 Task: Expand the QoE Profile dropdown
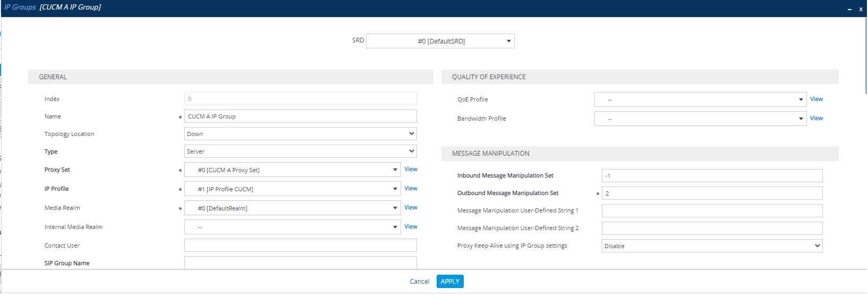pyautogui.click(x=700, y=99)
